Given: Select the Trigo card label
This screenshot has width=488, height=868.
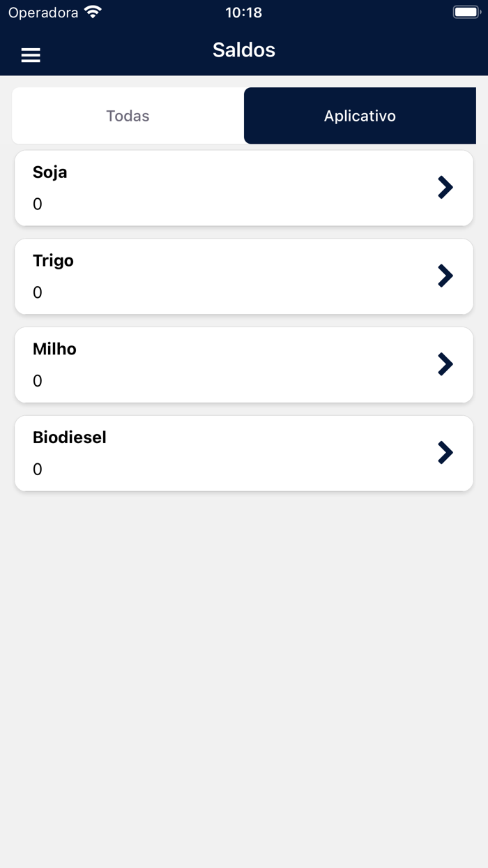Looking at the screenshot, I should pyautogui.click(x=53, y=261).
